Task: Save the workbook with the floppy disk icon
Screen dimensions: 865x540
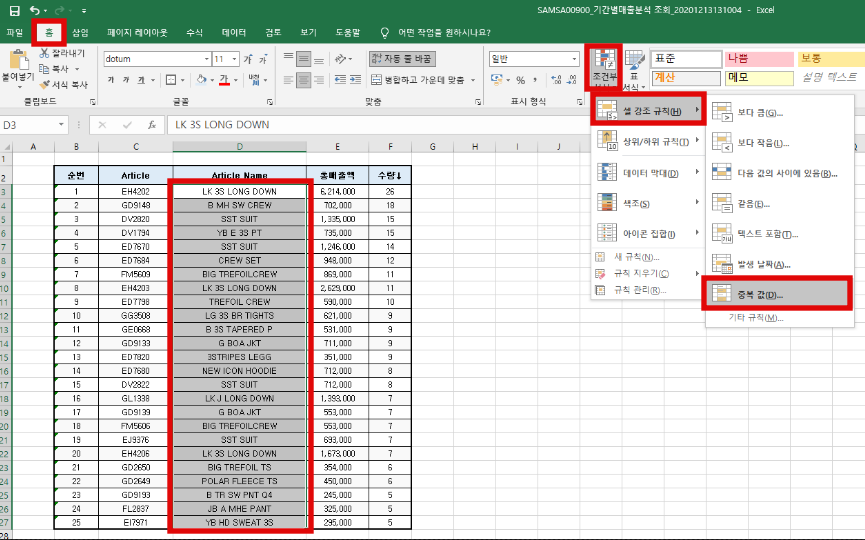Action: 14,10
